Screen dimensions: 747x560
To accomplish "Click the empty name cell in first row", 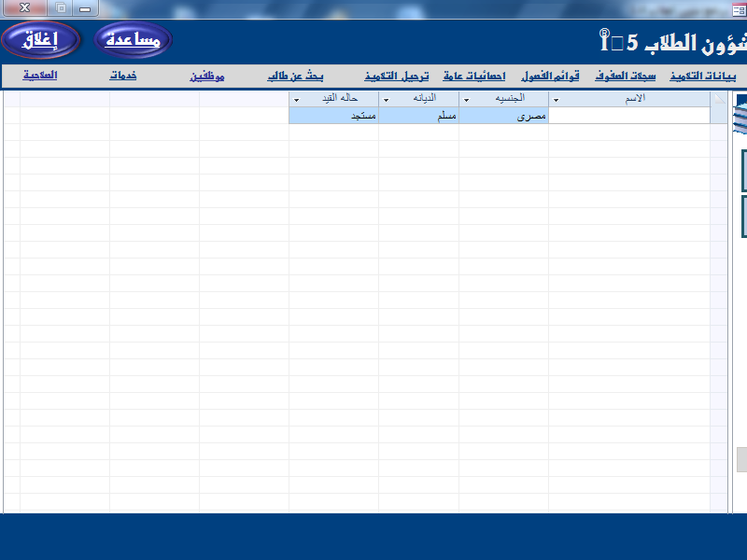I will click(627, 117).
